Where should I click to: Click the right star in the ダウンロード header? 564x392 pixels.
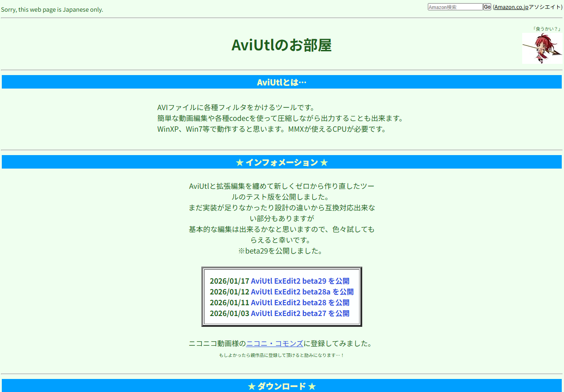(x=312, y=387)
